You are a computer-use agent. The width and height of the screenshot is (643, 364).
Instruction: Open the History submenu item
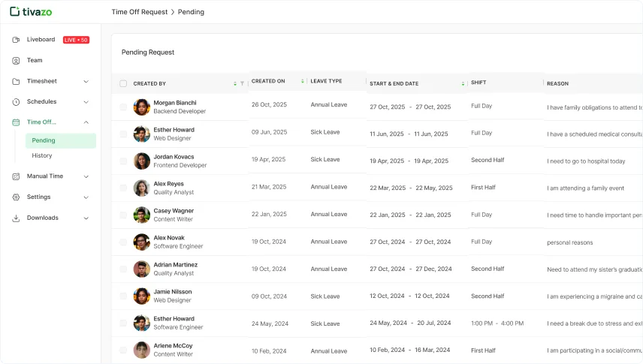click(42, 155)
